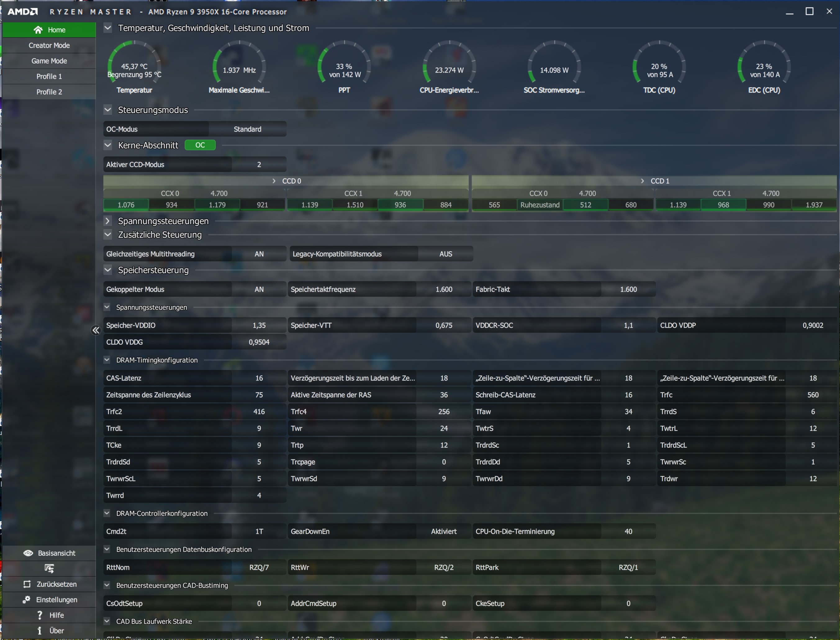The width and height of the screenshot is (840, 640).
Task: Toggle Legacy-Kompatibilitätsmodus AUS value
Action: pos(445,254)
